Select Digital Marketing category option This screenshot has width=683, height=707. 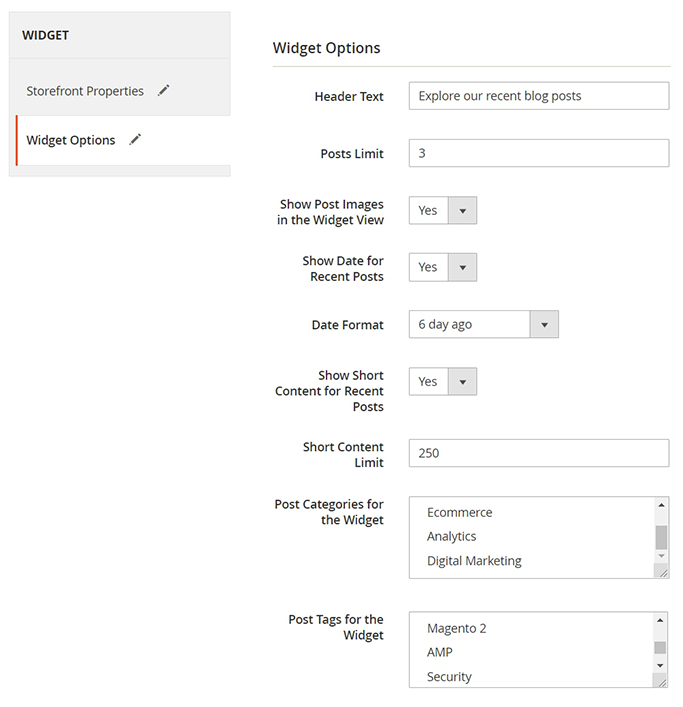tap(474, 561)
